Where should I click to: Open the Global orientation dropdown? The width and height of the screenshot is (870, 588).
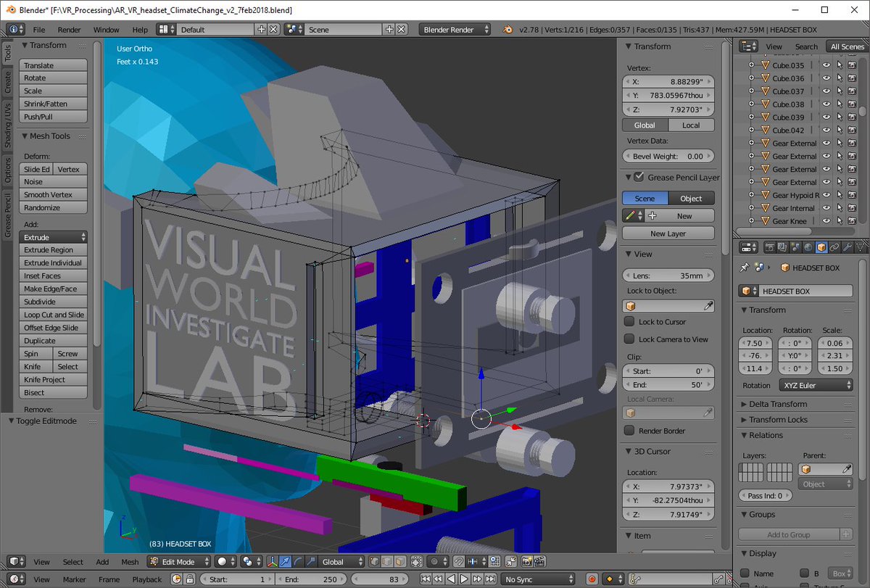click(341, 561)
